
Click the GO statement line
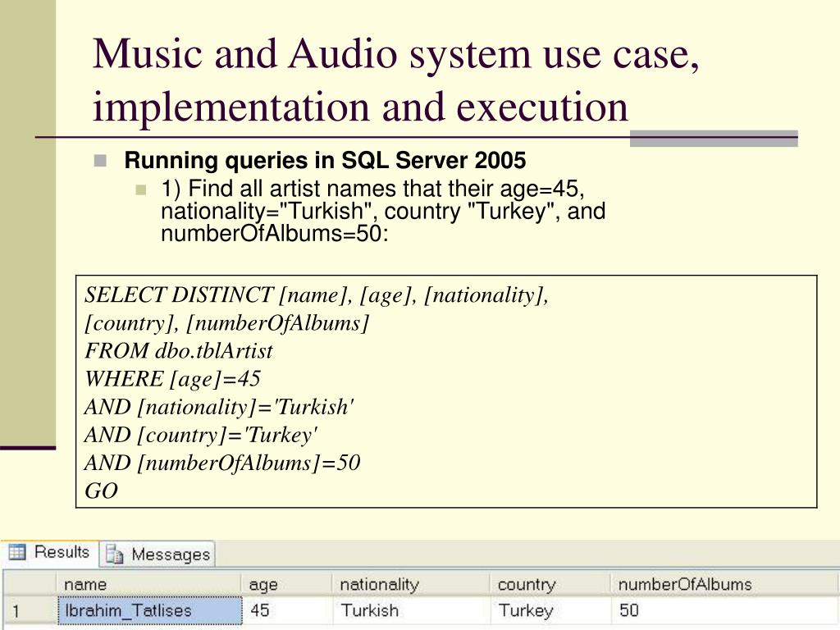click(101, 491)
